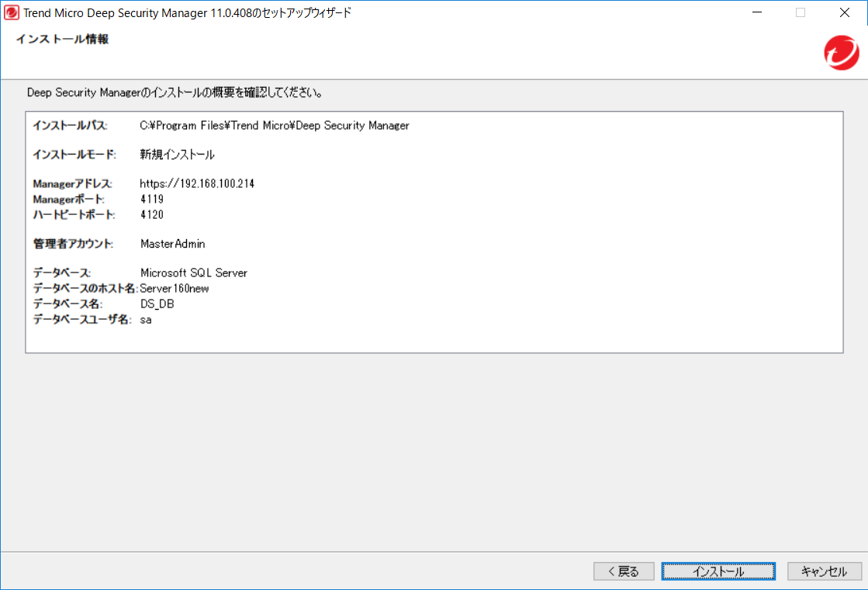Select the install path C:¥Program Files¥Trend Micro¥Deep Security Manager
This screenshot has height=590, width=868.
tap(275, 126)
